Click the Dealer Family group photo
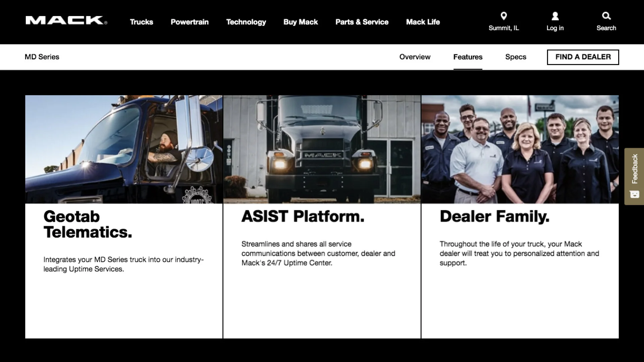 pyautogui.click(x=520, y=149)
